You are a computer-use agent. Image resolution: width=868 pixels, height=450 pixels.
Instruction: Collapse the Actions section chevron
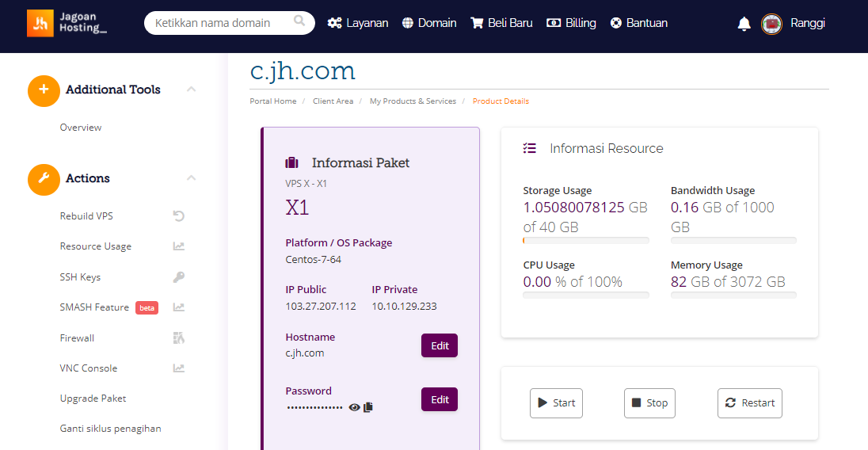191,177
